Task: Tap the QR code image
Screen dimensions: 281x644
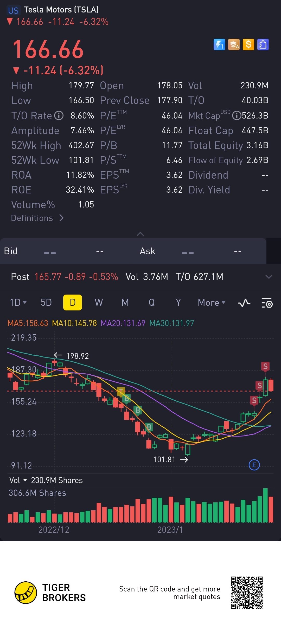Action: point(247,593)
